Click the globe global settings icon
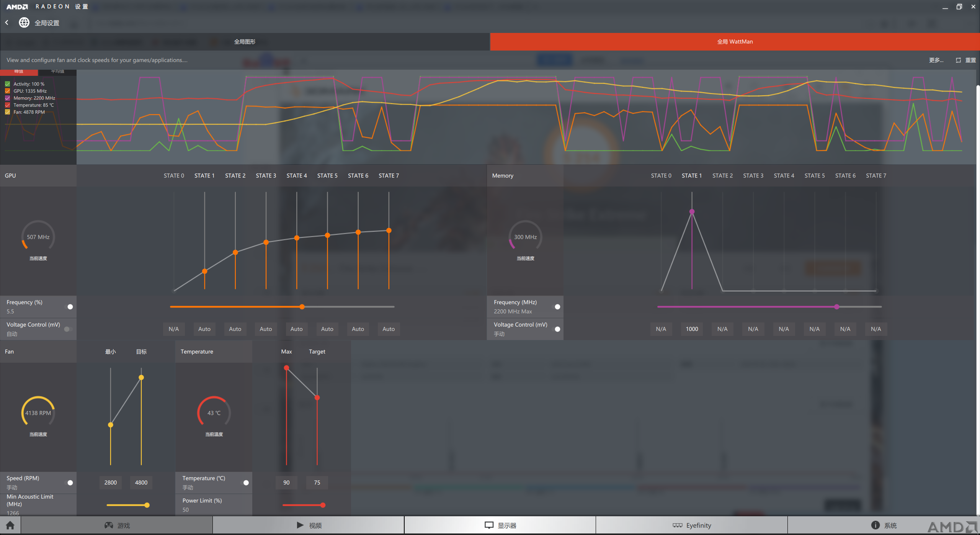The width and height of the screenshot is (980, 535). pyautogui.click(x=24, y=23)
